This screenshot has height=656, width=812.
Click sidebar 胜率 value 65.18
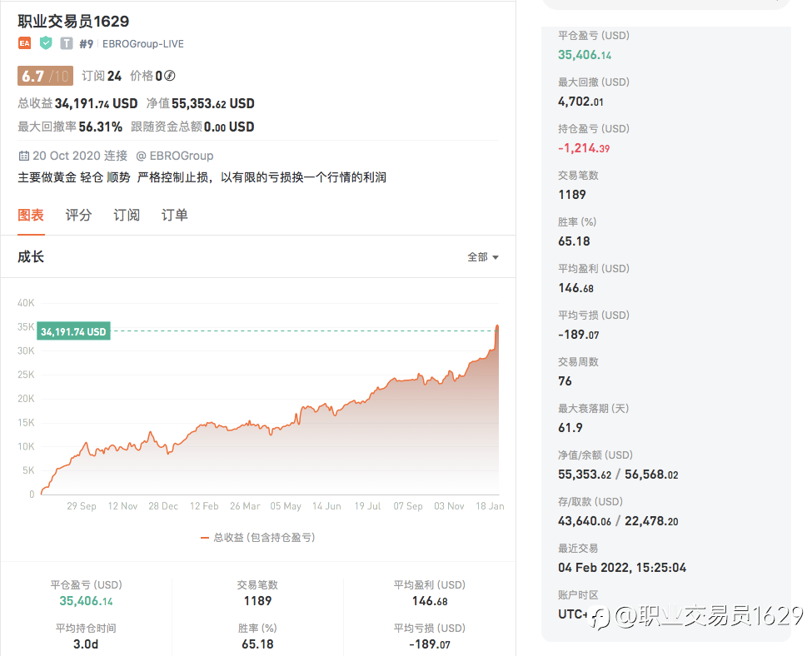574,241
